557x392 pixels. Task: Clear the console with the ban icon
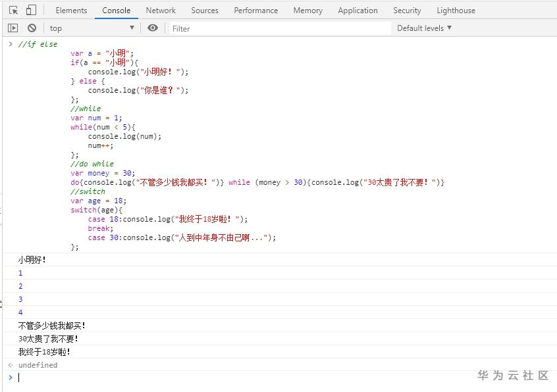[x=32, y=28]
